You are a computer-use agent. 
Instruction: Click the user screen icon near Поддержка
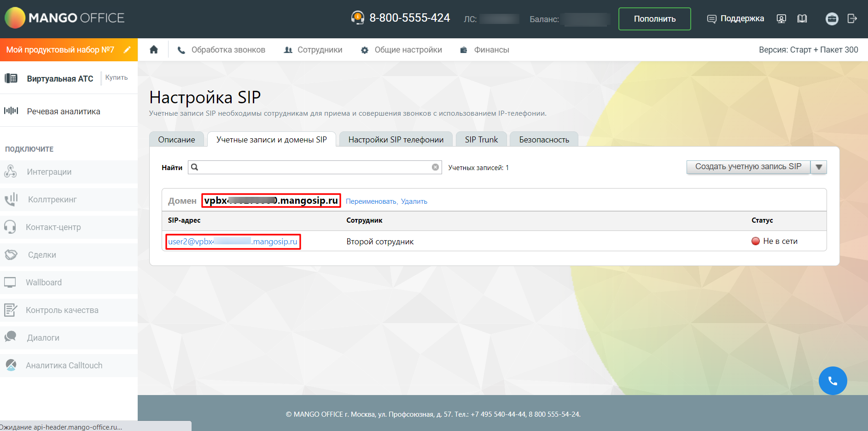point(781,18)
